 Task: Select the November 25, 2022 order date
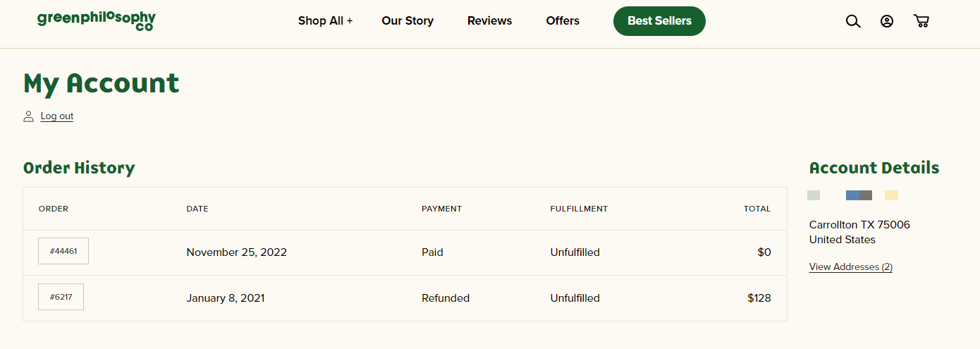[237, 252]
